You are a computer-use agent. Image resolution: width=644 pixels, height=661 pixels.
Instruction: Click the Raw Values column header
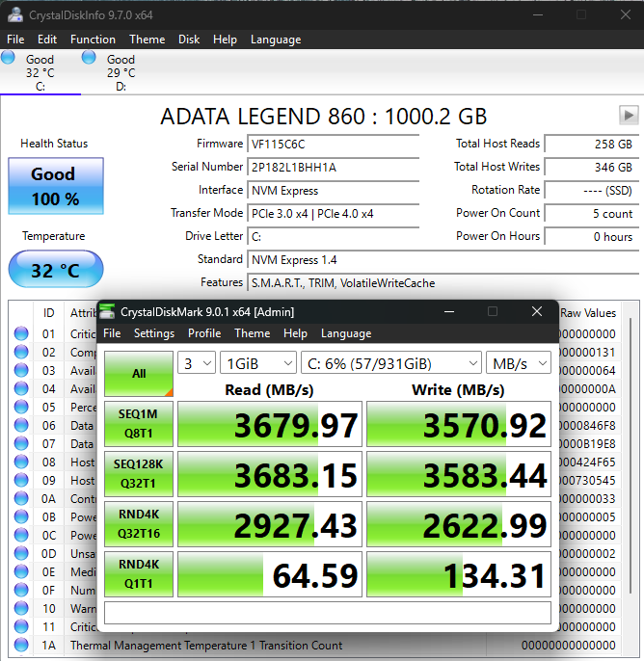pos(588,313)
